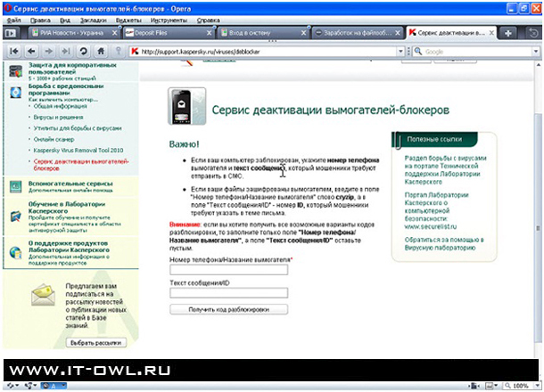Focus the Текст сообщения/ID field

(228, 293)
